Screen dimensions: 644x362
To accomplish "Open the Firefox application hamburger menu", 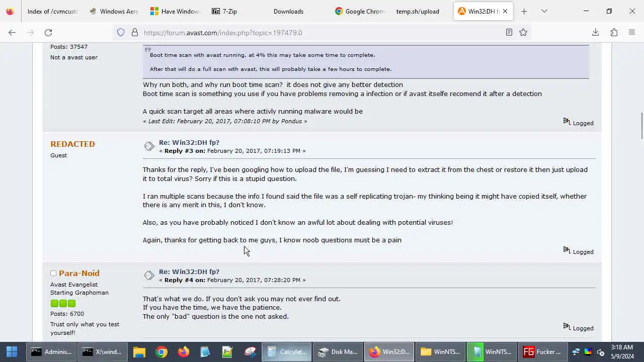I will click(x=632, y=33).
